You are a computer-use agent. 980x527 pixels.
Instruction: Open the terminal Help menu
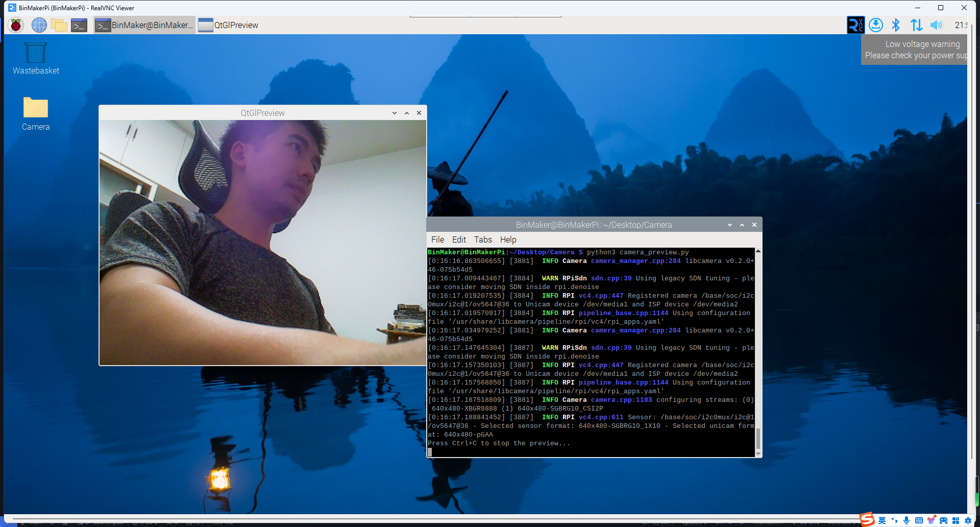508,239
